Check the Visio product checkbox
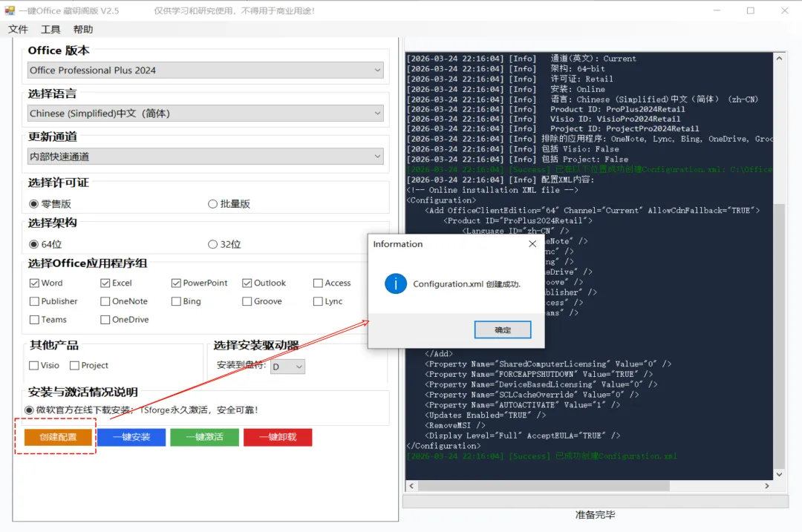The width and height of the screenshot is (802, 532). click(x=33, y=365)
